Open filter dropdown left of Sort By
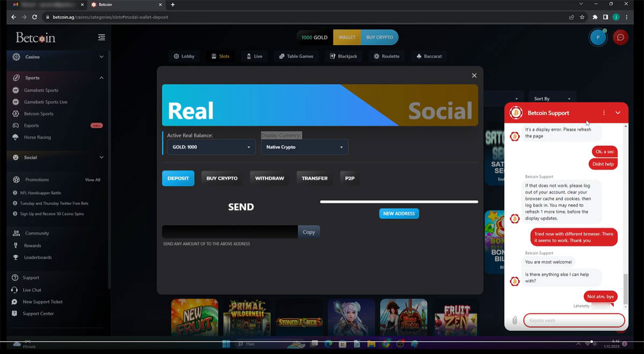644x354 pixels. point(503,99)
